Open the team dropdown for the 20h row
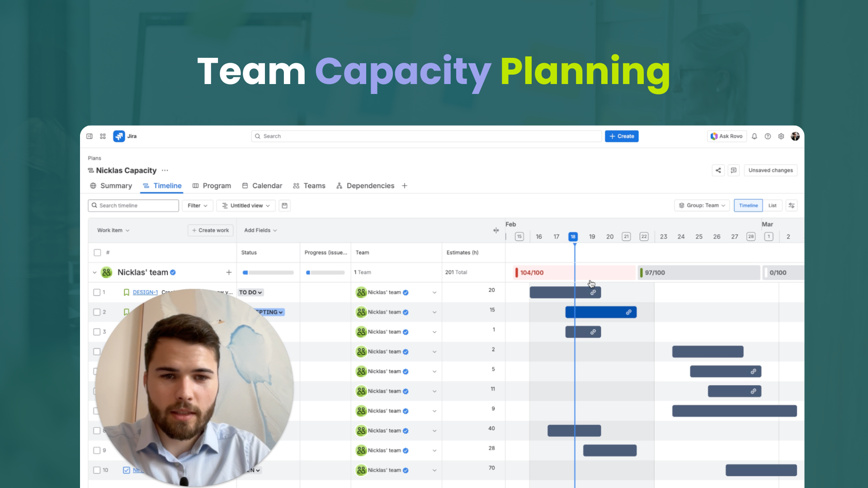 [x=434, y=293]
